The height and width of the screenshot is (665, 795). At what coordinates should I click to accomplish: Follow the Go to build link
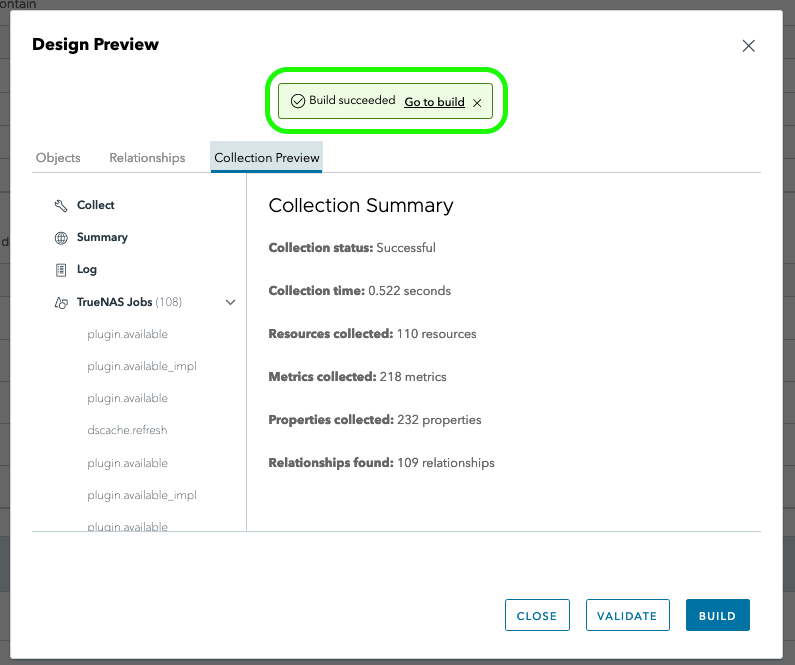pyautogui.click(x=434, y=102)
